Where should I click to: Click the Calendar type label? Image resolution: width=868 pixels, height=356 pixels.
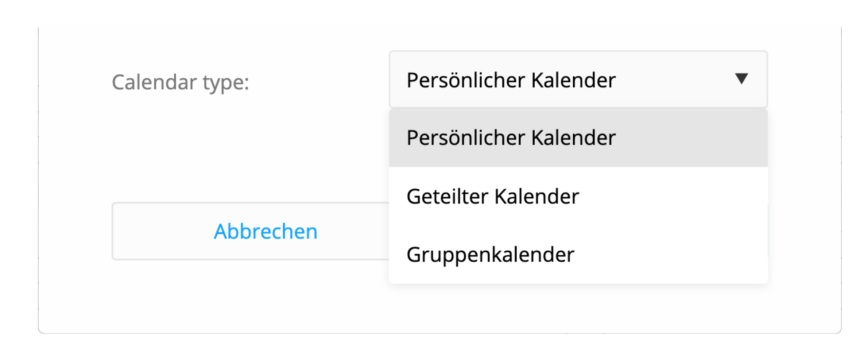tap(181, 82)
